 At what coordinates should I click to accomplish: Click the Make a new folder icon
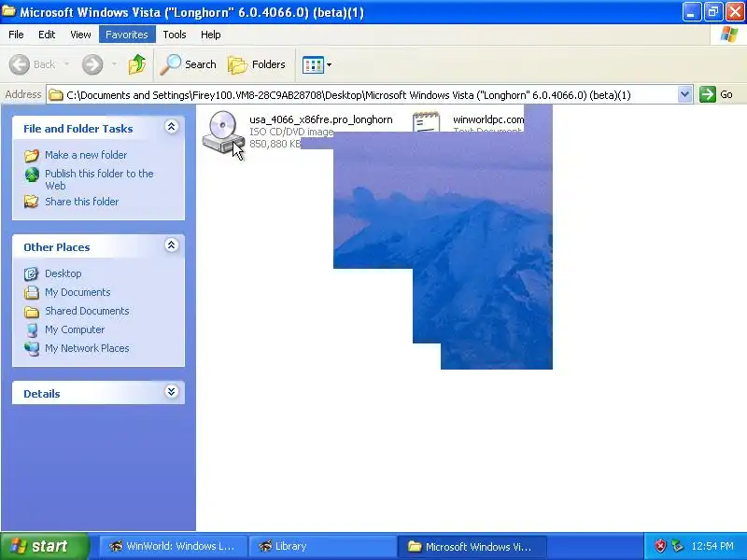32,155
